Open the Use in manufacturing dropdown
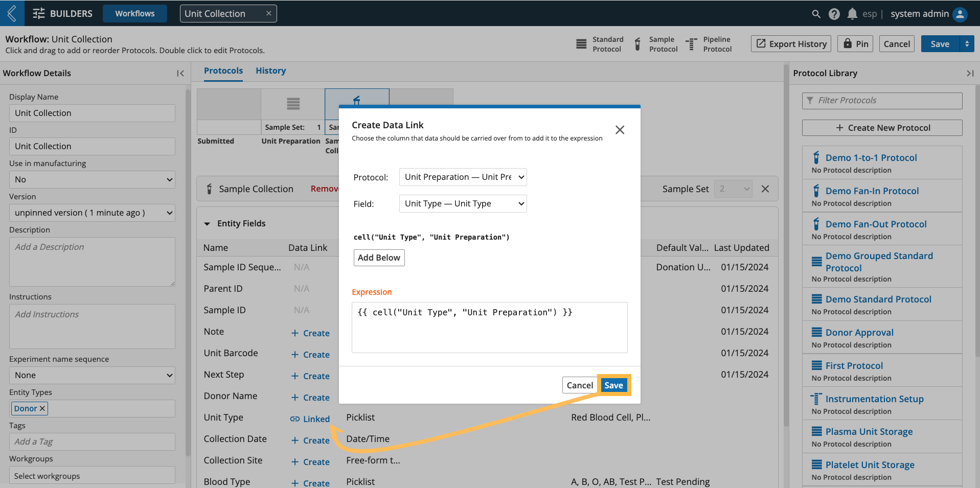 click(x=92, y=179)
